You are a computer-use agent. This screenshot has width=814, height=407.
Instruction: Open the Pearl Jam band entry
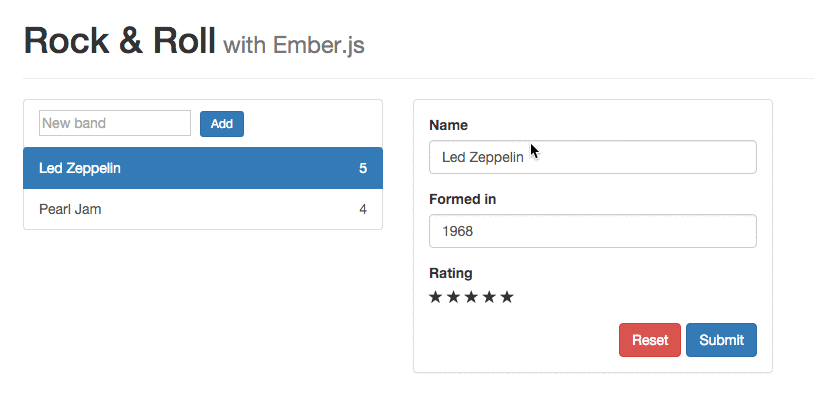click(x=70, y=209)
